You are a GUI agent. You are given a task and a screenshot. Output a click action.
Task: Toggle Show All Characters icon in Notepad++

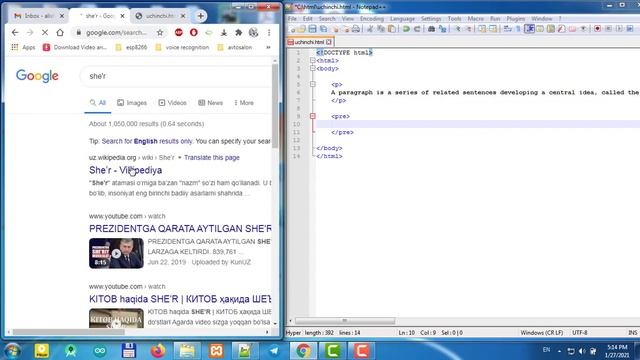[518, 29]
